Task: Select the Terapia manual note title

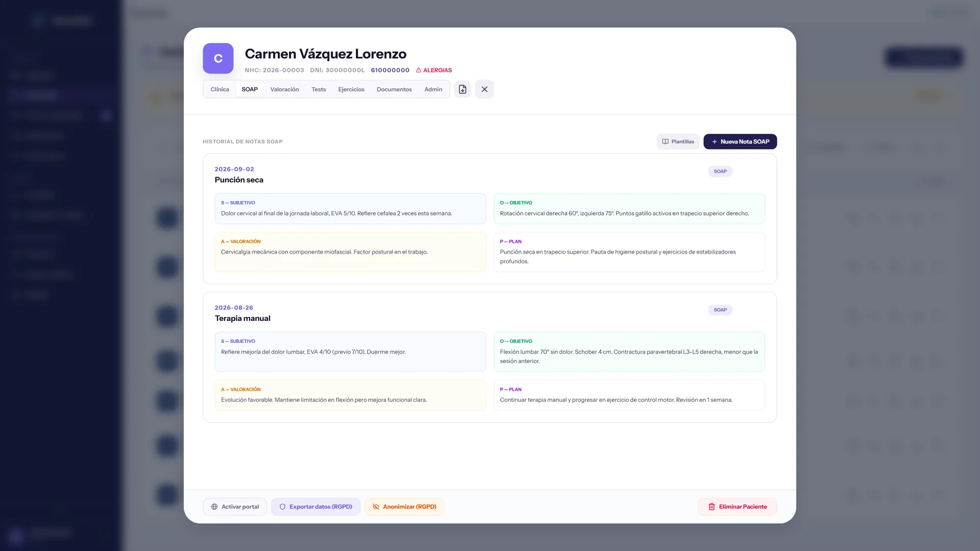Action: 242,318
